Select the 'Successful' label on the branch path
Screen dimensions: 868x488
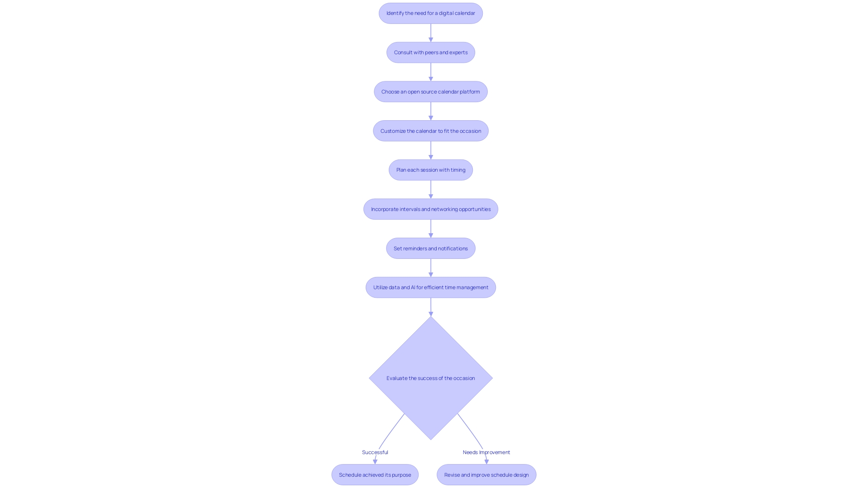pos(375,452)
